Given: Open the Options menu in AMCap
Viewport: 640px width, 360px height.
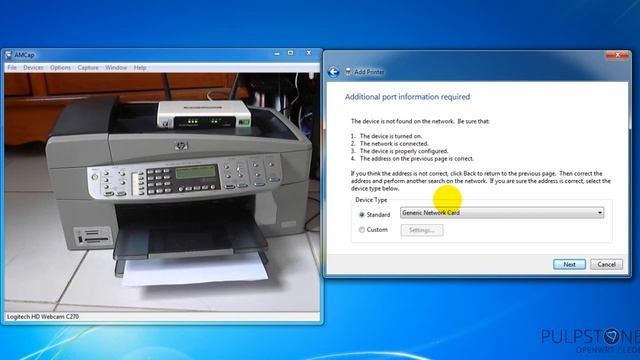Looking at the screenshot, I should click(60, 67).
